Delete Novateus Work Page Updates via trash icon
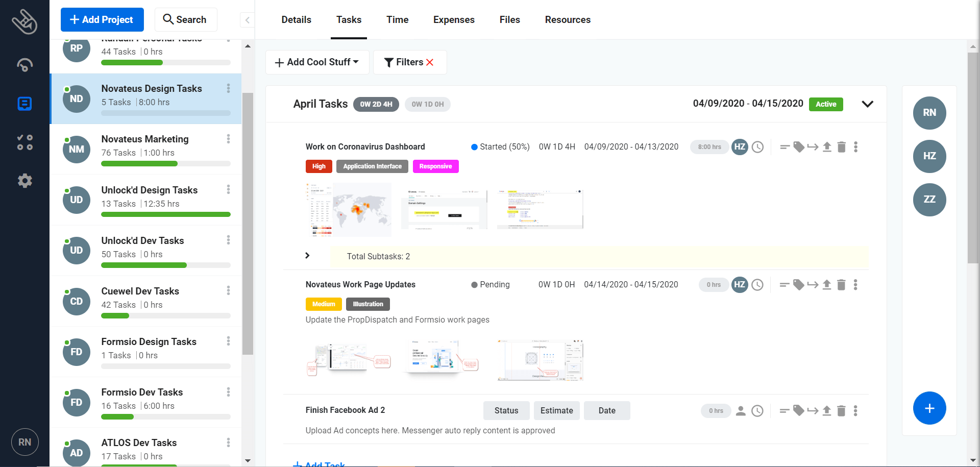This screenshot has width=980, height=467. tap(841, 285)
